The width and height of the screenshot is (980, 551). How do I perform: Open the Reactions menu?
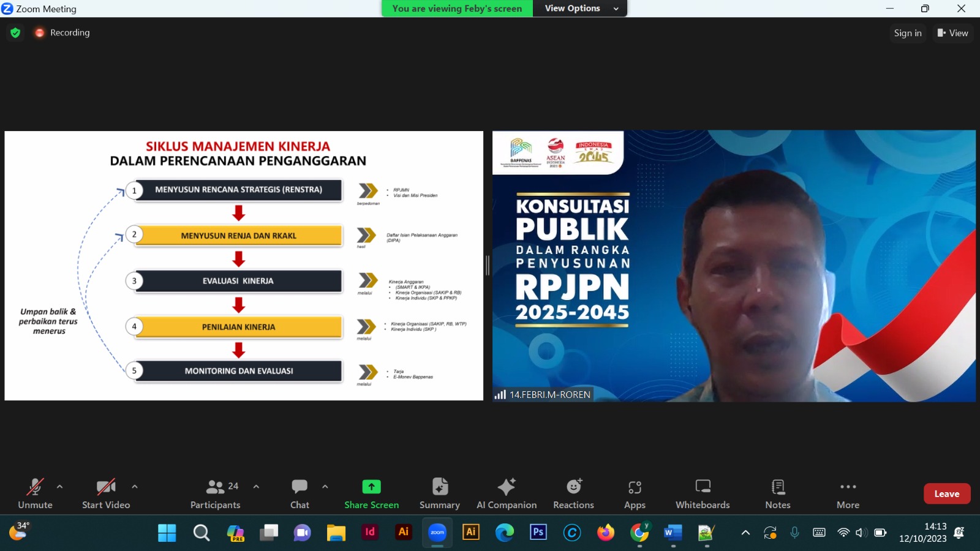(573, 493)
